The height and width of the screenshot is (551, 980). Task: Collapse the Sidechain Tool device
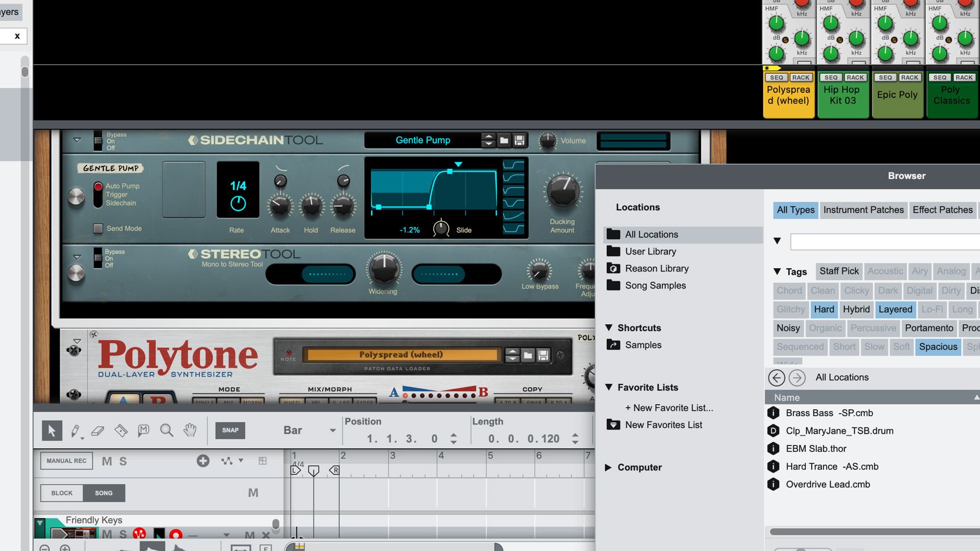pos(77,140)
